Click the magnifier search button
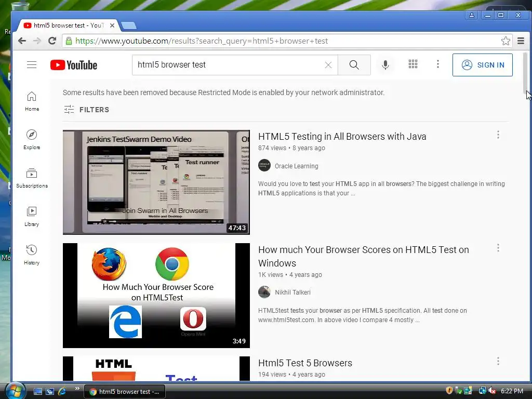 (x=354, y=65)
